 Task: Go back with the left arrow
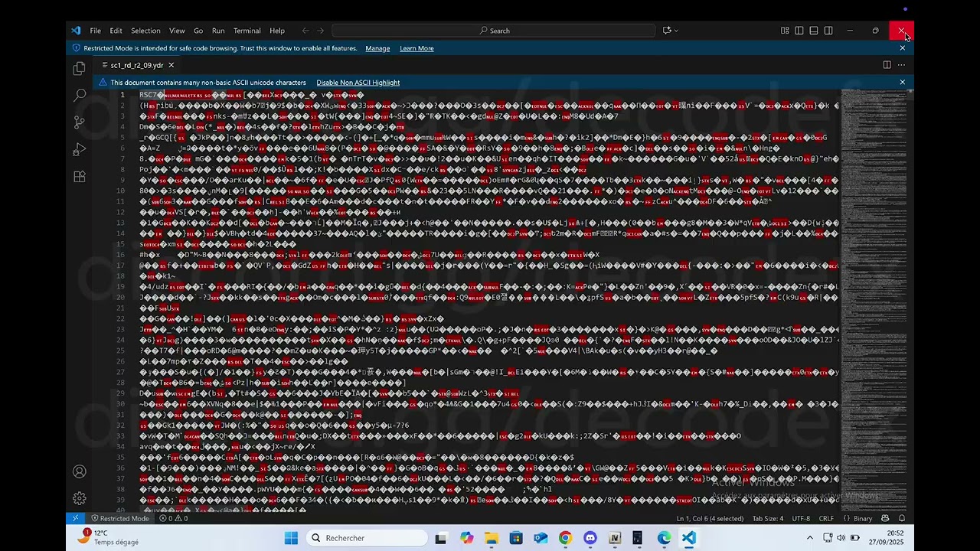tap(305, 31)
